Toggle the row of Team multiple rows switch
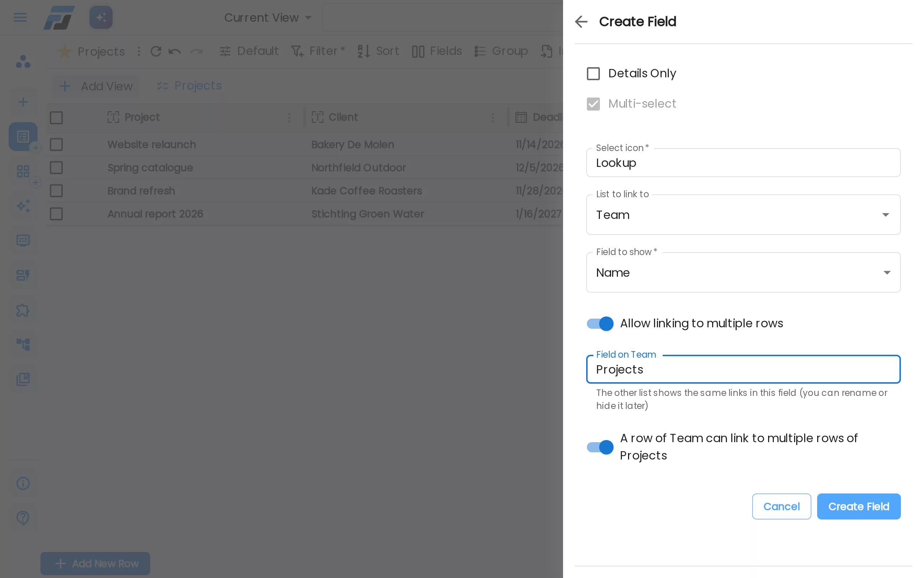Screen dimensions: 924x578 [600, 447]
